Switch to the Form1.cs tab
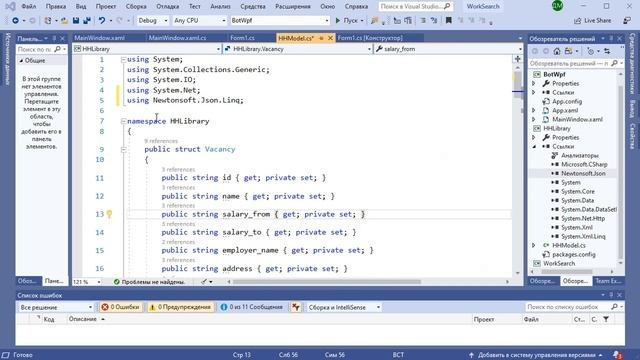The image size is (640, 360). point(242,38)
